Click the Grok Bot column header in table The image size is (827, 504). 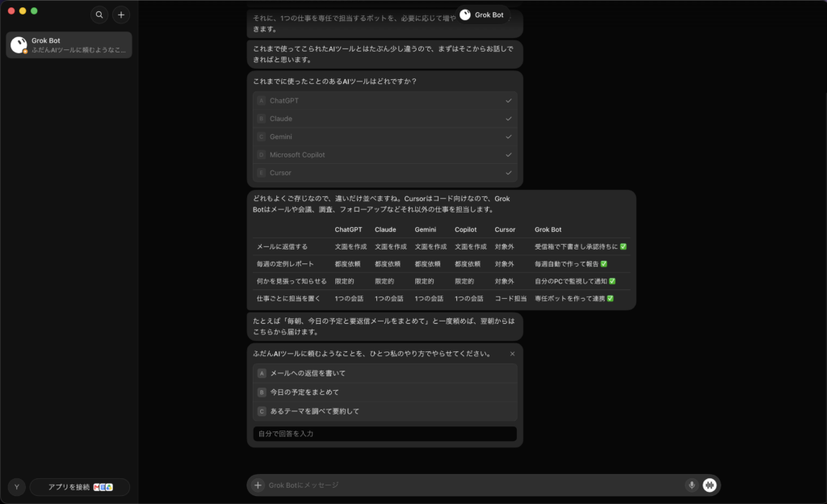[x=548, y=229]
